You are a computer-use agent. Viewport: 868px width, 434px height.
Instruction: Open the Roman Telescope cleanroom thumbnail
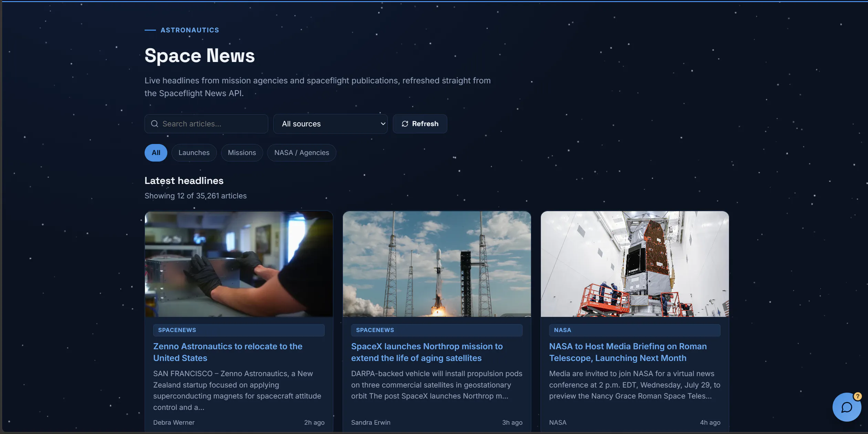pos(635,264)
